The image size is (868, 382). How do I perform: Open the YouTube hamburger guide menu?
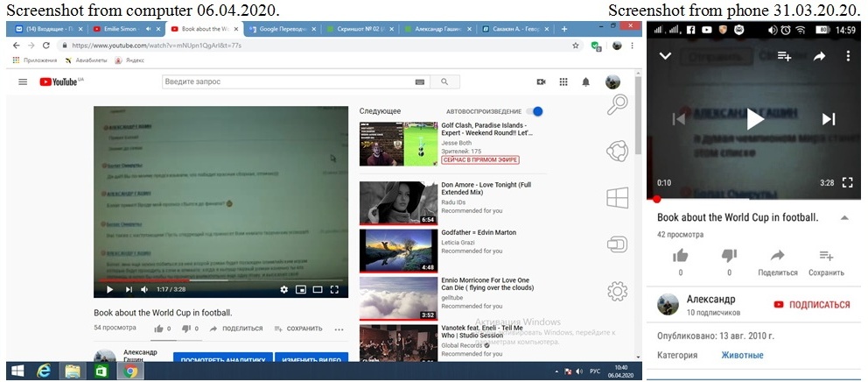[23, 81]
